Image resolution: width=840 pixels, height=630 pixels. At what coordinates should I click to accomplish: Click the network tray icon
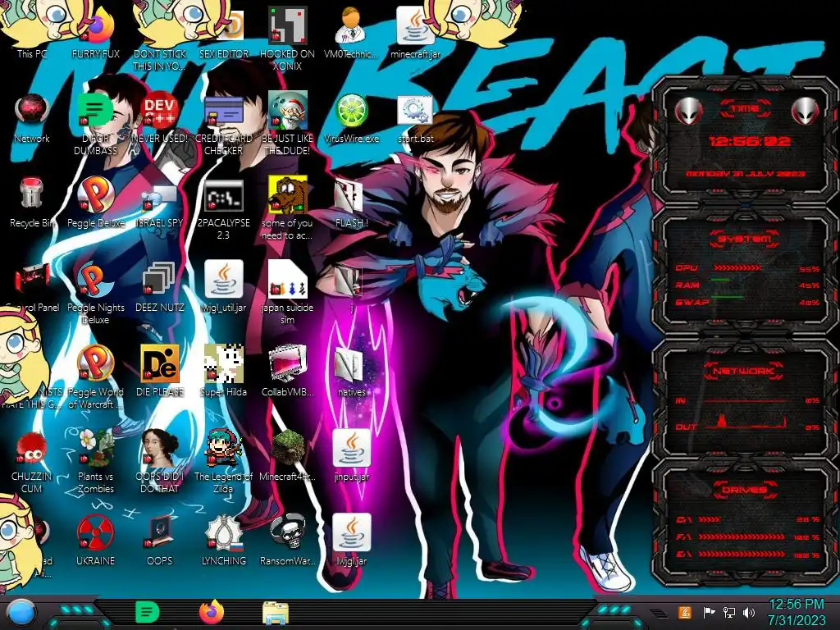click(729, 612)
